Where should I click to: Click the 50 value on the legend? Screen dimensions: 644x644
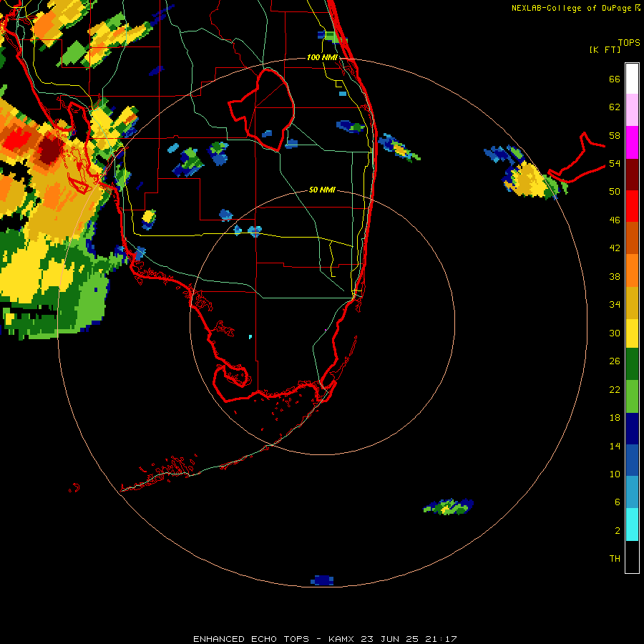615,191
